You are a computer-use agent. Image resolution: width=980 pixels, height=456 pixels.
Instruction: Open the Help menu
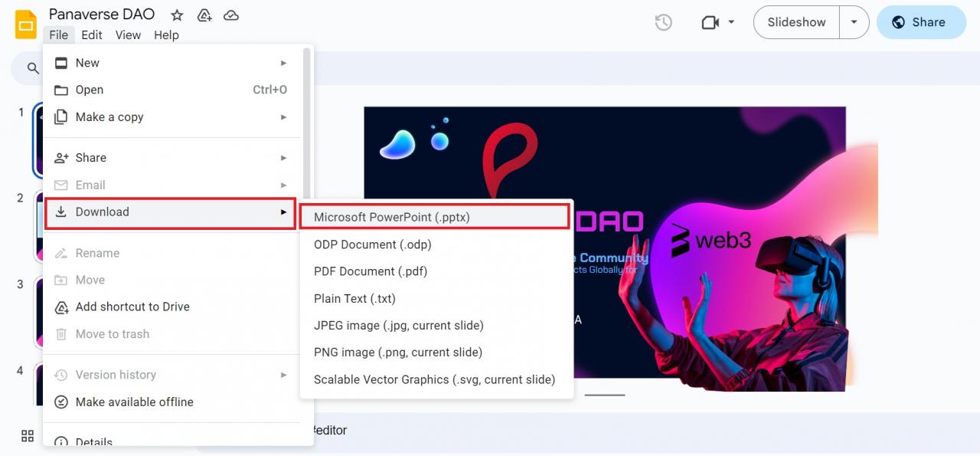point(166,34)
